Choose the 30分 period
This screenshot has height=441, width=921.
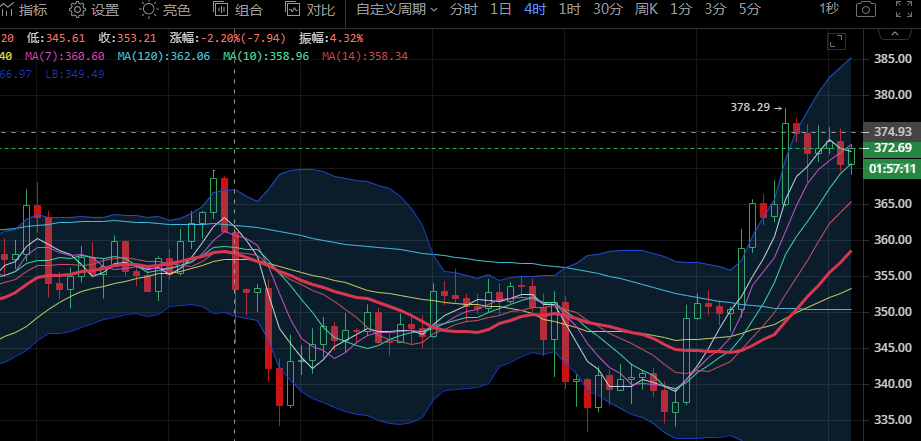coord(607,10)
